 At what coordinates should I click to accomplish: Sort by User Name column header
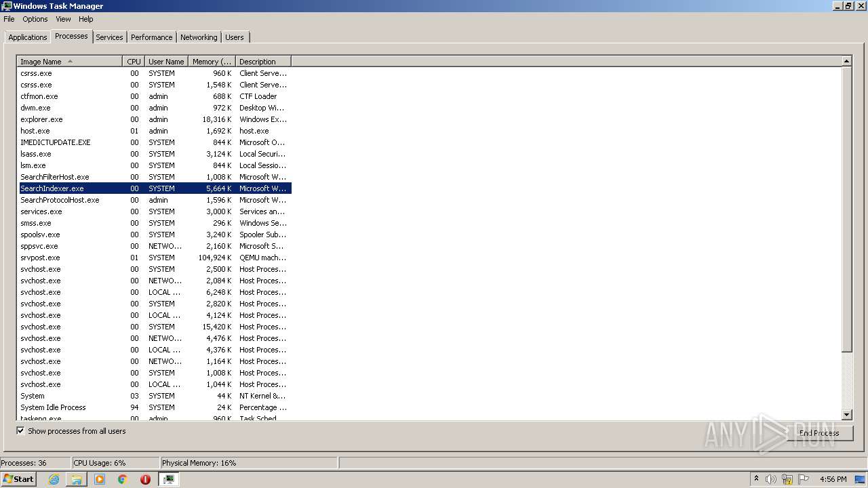(x=166, y=62)
